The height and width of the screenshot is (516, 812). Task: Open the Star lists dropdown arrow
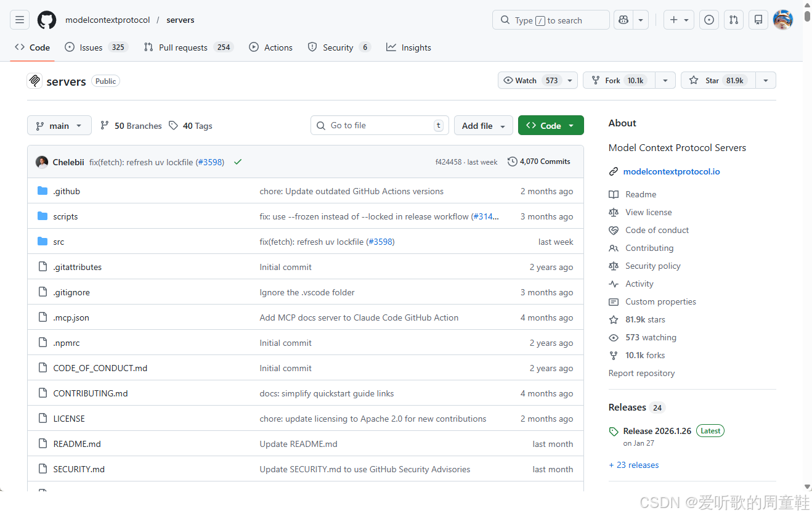coord(766,81)
